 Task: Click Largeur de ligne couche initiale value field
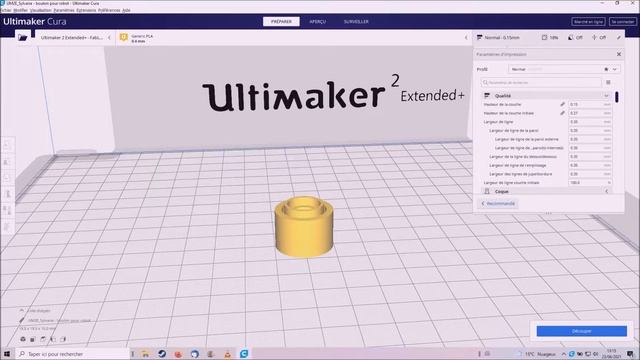[x=590, y=182]
